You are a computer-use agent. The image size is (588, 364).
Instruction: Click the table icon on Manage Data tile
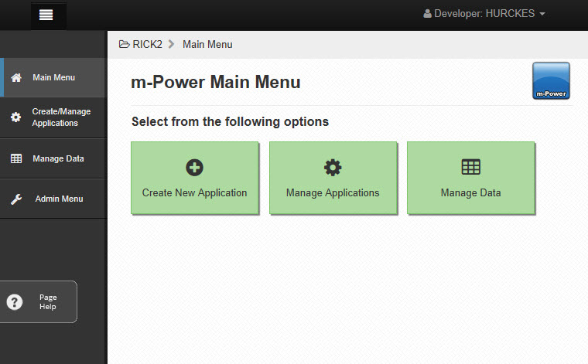click(x=471, y=167)
